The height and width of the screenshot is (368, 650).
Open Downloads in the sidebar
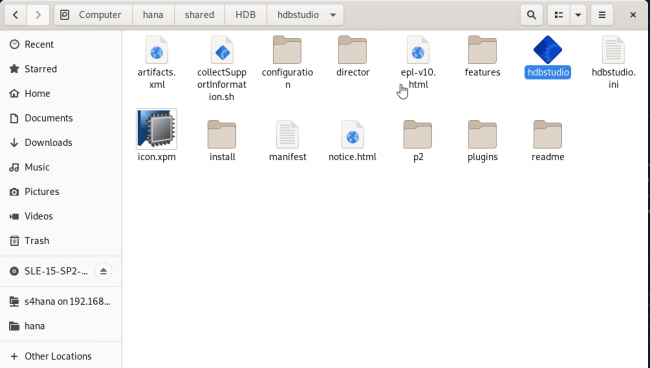(61, 143)
